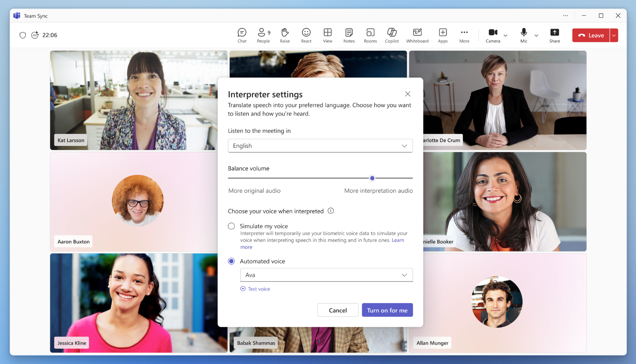The height and width of the screenshot is (364, 636).
Task: Click the meeting timer 22:06
Action: pos(50,35)
